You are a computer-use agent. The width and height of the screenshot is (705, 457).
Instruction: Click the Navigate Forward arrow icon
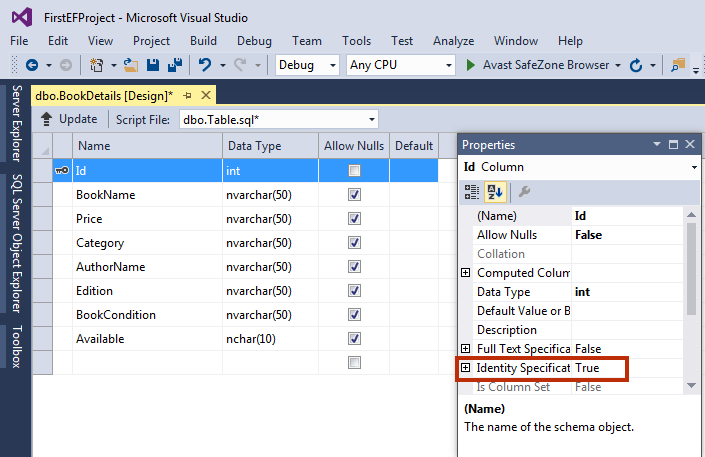pos(66,65)
